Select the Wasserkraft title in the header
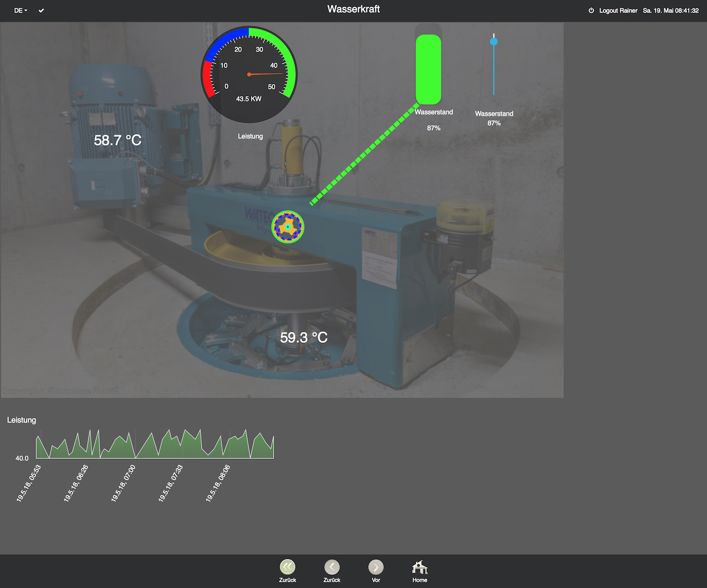This screenshot has height=588, width=707. coord(353,9)
